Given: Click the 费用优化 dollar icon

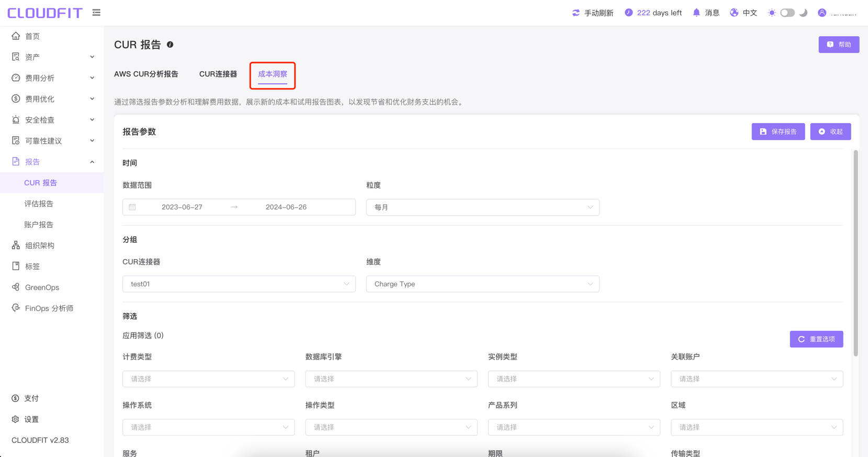Looking at the screenshot, I should click(16, 98).
